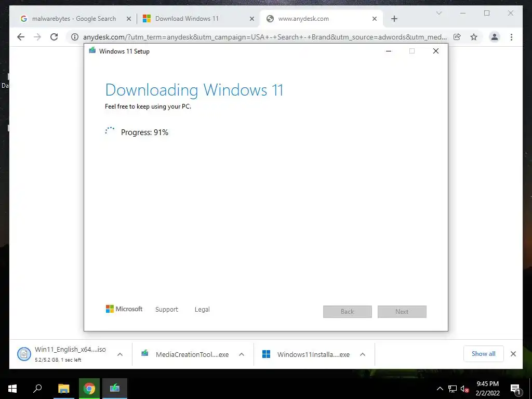Click the address bar URL field

point(264,37)
